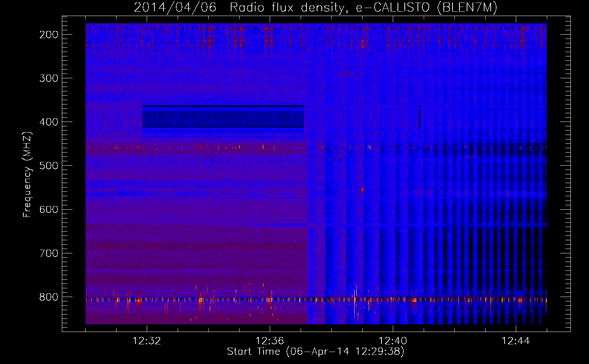
Task: Click the '12:32' time tick label
Action: click(x=147, y=341)
